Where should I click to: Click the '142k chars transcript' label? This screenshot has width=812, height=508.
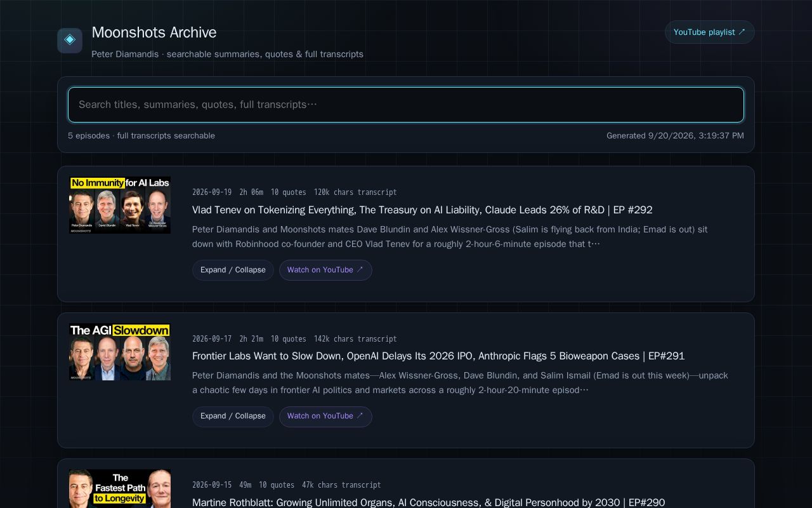coord(355,339)
